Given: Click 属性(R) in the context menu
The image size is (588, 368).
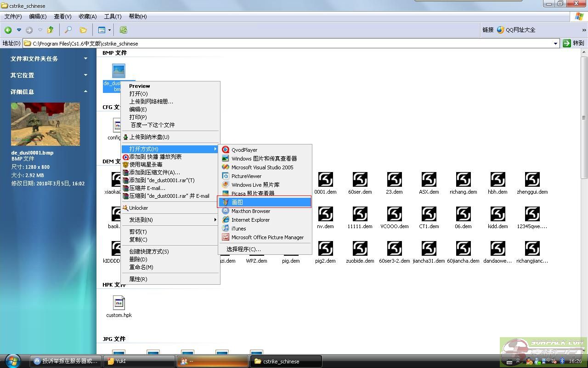Looking at the screenshot, I should pyautogui.click(x=138, y=279).
